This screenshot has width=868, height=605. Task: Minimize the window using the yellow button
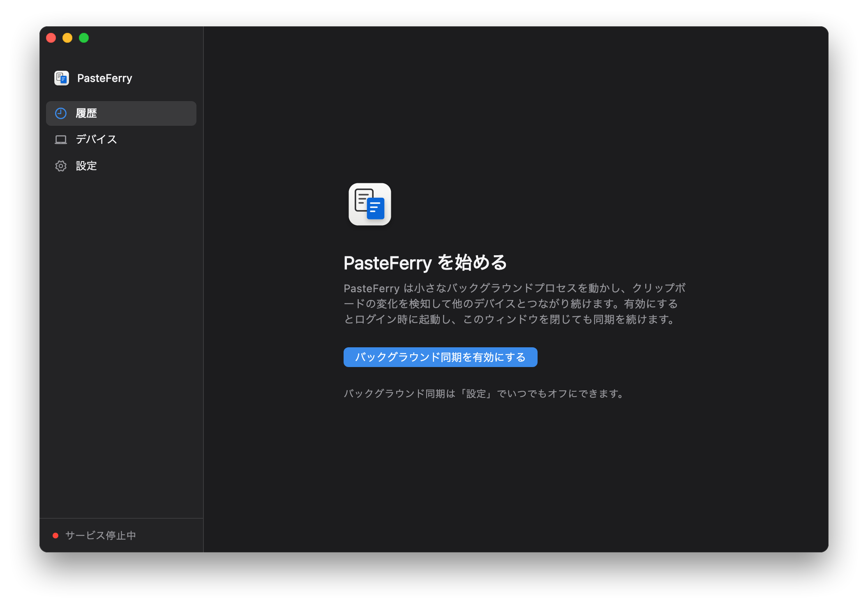[x=67, y=38]
